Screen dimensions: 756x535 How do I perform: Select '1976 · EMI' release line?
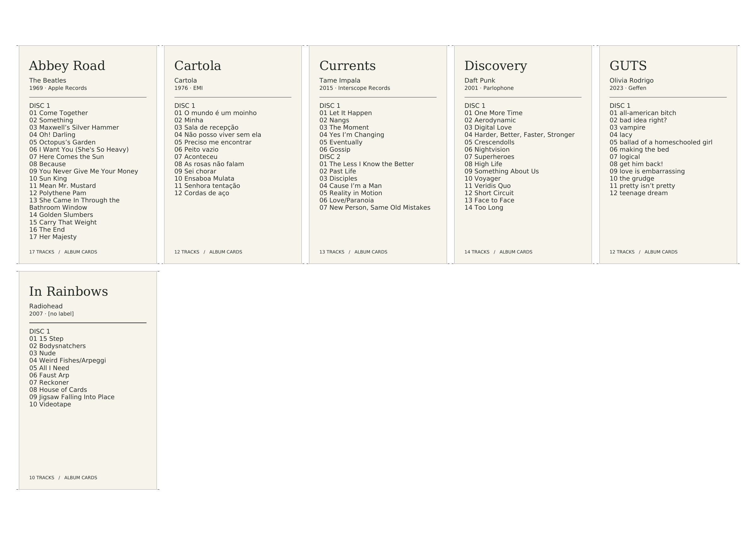(188, 88)
